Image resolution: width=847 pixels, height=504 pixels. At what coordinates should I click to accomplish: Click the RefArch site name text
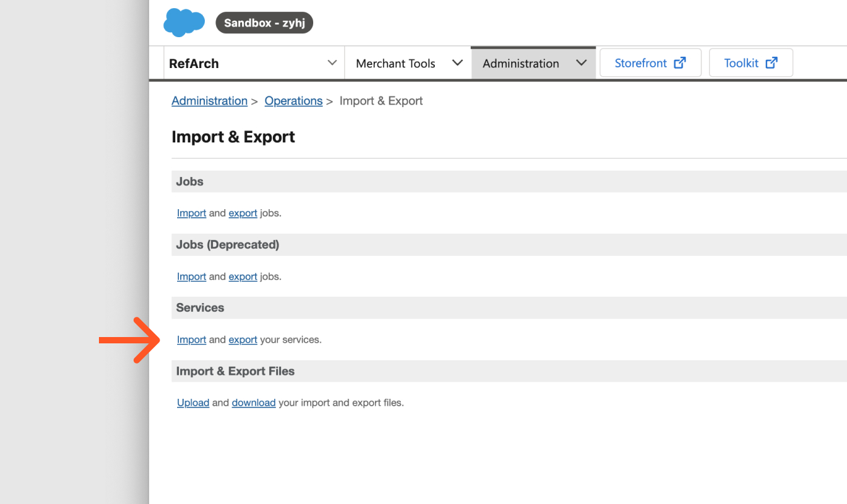point(194,64)
